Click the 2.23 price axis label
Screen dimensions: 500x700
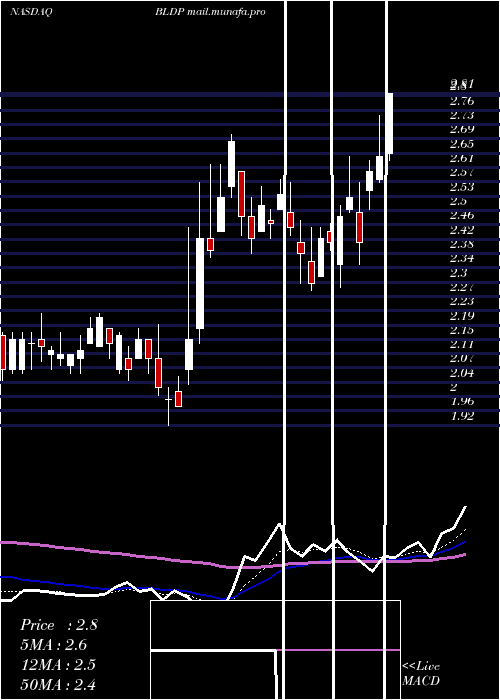pyautogui.click(x=462, y=301)
